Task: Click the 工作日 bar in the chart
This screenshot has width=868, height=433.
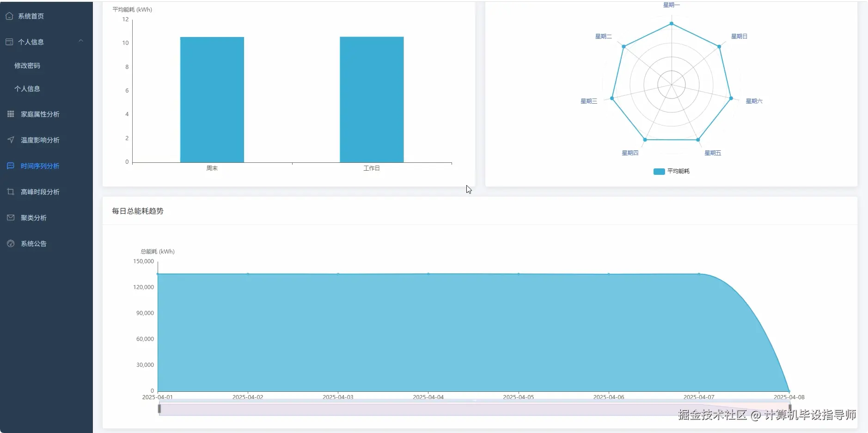Action: click(372, 99)
